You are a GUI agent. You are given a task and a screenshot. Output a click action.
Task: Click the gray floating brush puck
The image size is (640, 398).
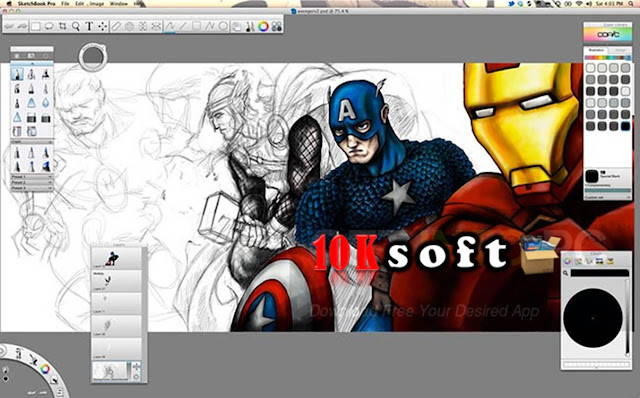click(x=93, y=57)
